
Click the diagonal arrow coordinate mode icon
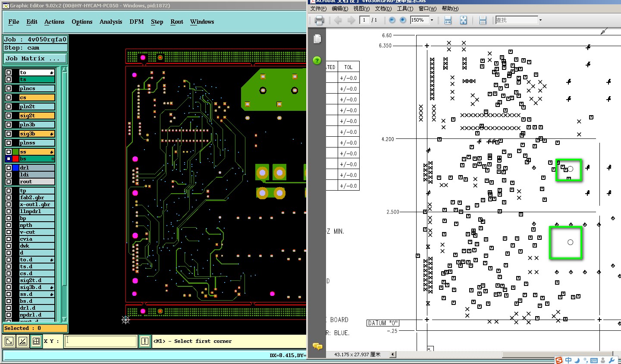pos(8,342)
